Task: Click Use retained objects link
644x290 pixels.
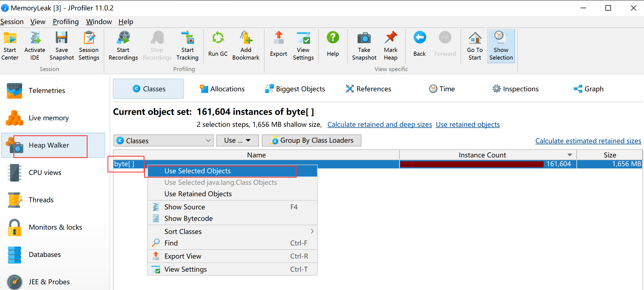Action: (468, 125)
